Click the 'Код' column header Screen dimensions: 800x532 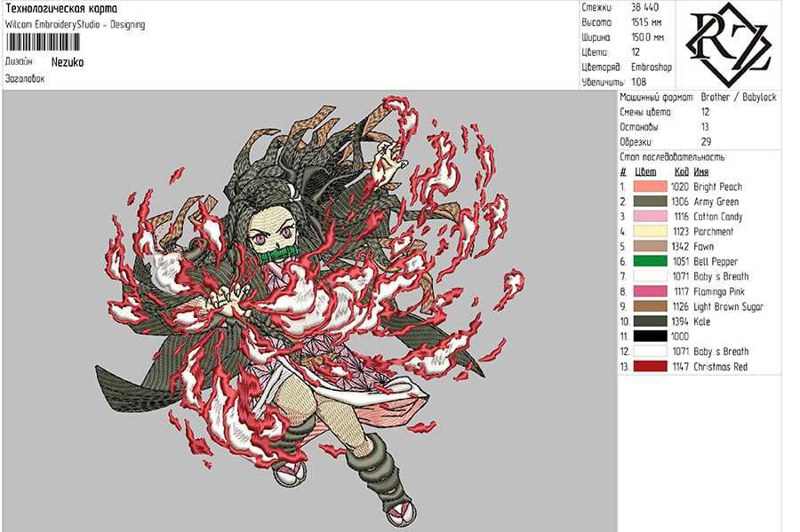pyautogui.click(x=682, y=171)
